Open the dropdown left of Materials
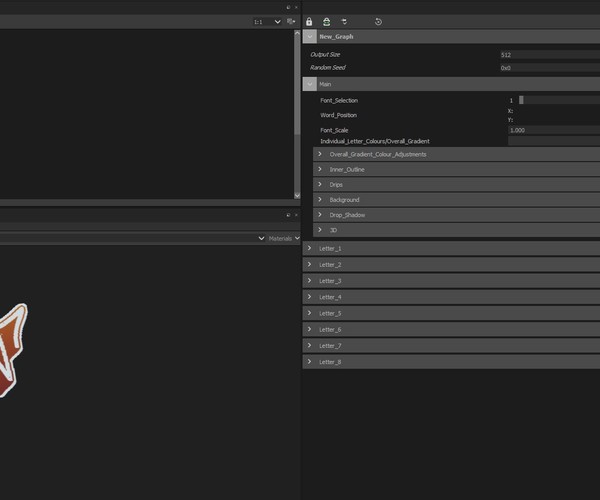This screenshot has height=500, width=600. [x=261, y=238]
